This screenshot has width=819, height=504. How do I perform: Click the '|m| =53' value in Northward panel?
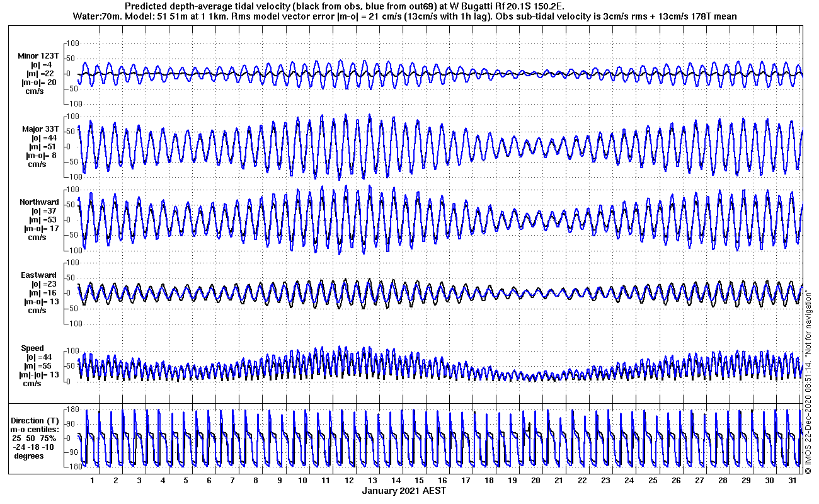40,220
